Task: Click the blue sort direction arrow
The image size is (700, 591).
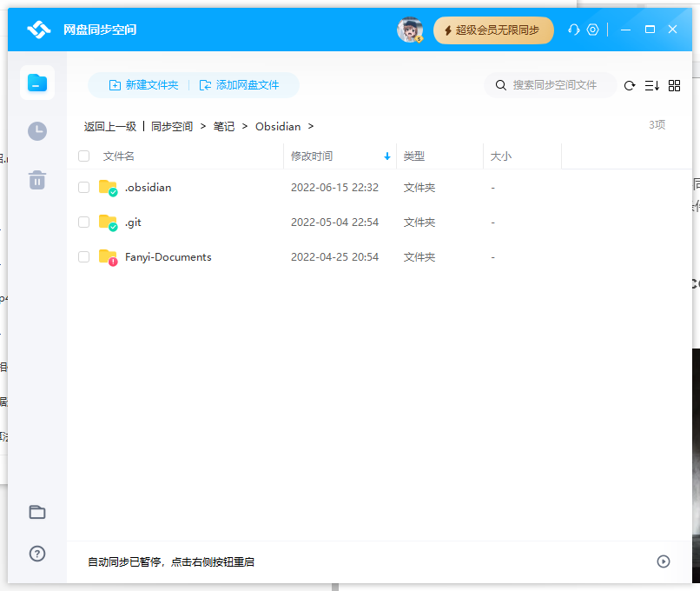Action: click(x=387, y=156)
